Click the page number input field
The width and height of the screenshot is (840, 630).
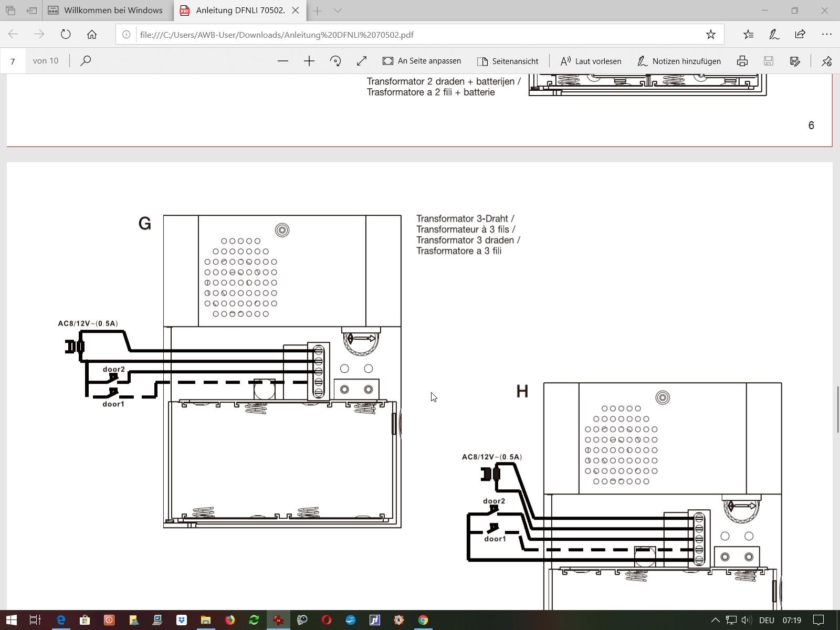tap(13, 61)
